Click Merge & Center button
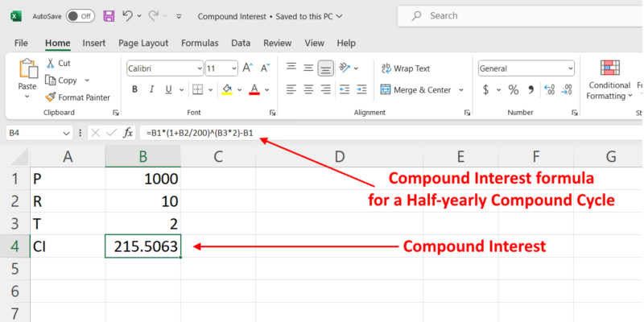 [415, 89]
